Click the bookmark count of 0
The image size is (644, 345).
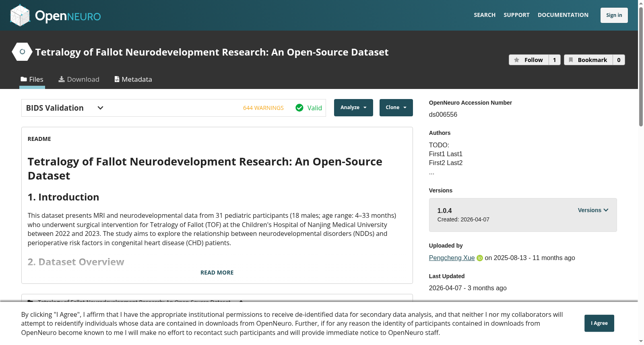[619, 60]
